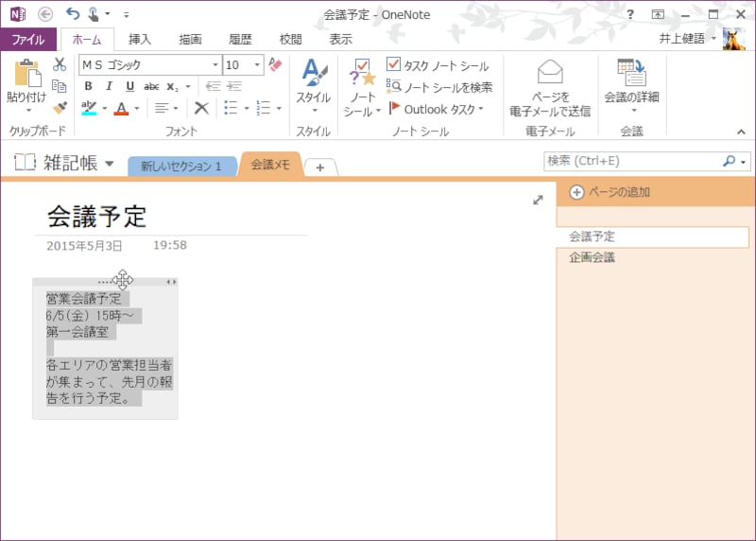Toggle italic formatting

(109, 86)
